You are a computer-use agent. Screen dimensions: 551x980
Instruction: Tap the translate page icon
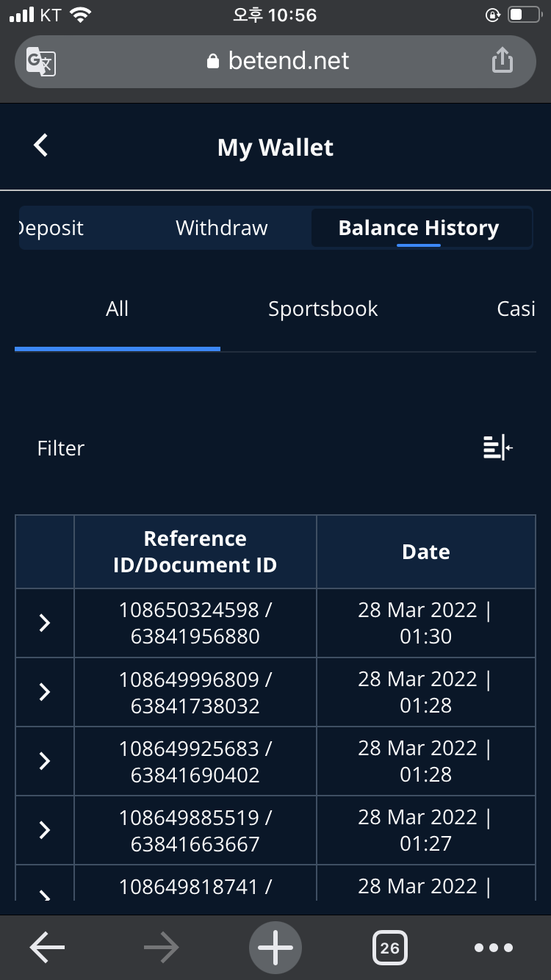(x=41, y=61)
